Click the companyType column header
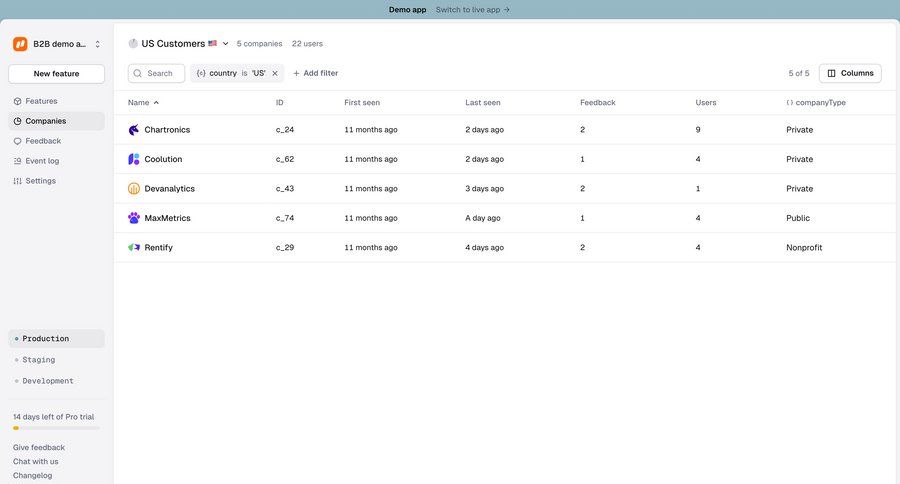Viewport: 900px width, 484px height. 816,103
